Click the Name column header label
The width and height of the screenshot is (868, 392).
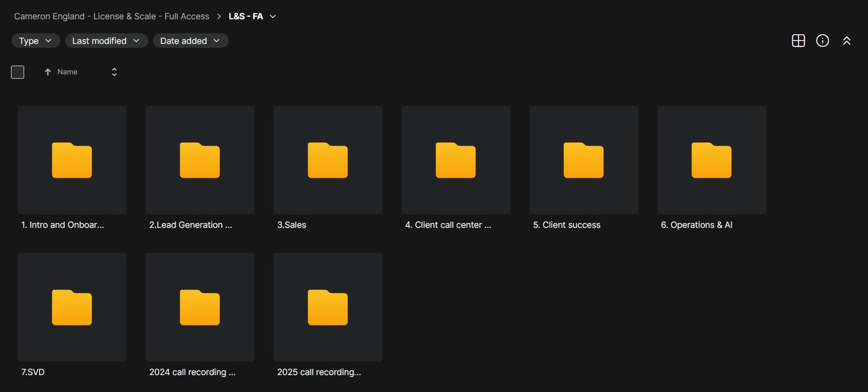[x=67, y=72]
